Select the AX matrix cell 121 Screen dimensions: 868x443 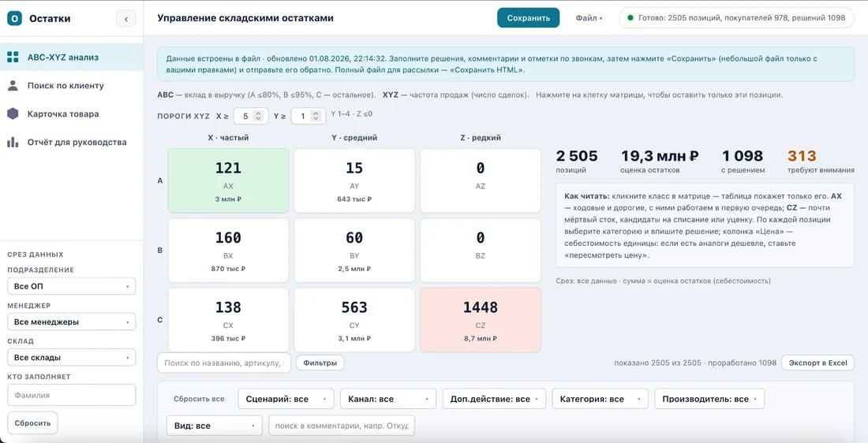(x=228, y=181)
